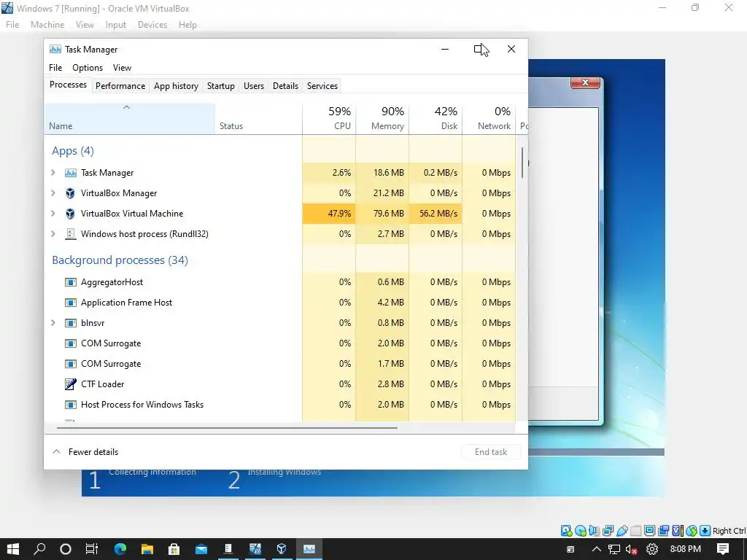
Task: Click the display settings indicator in VirtualBox status bar
Action: pyautogui.click(x=649, y=531)
